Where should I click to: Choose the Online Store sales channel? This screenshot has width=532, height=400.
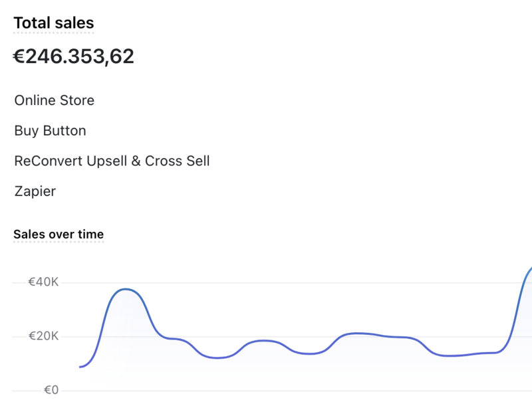click(x=55, y=100)
